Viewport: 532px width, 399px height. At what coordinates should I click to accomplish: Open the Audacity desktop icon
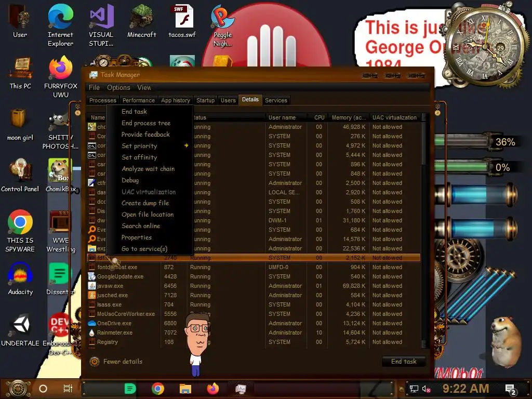point(20,278)
